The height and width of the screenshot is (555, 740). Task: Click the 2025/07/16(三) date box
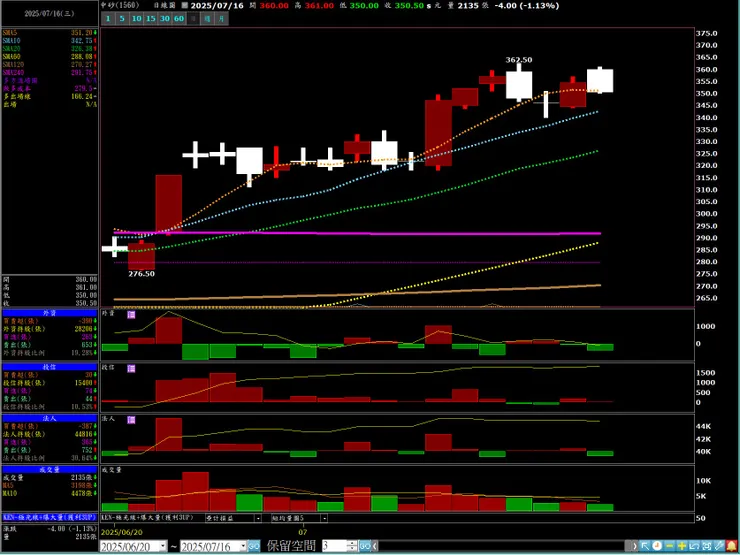(x=50, y=14)
